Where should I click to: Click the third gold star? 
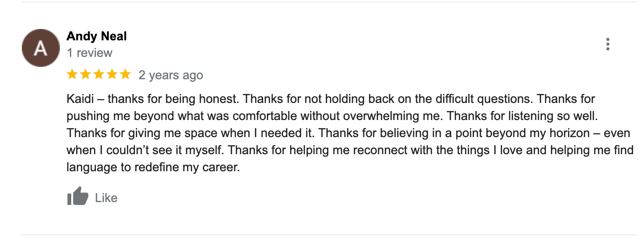[x=99, y=74]
